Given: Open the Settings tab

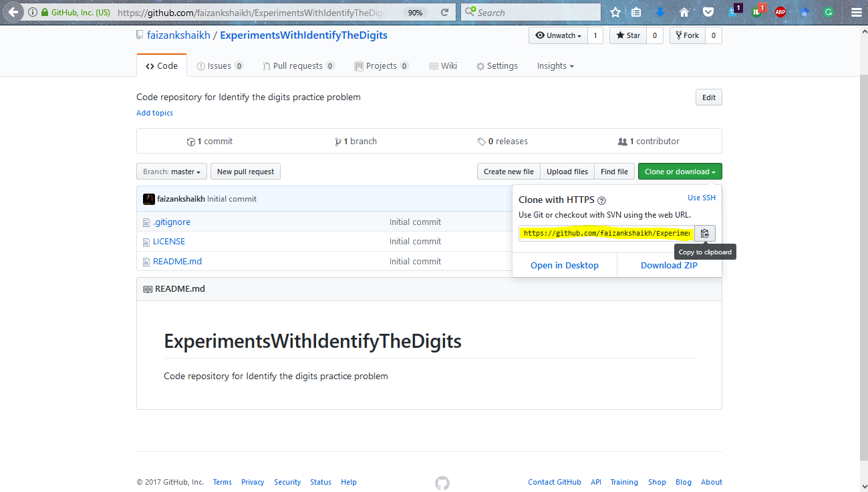Looking at the screenshot, I should (497, 66).
